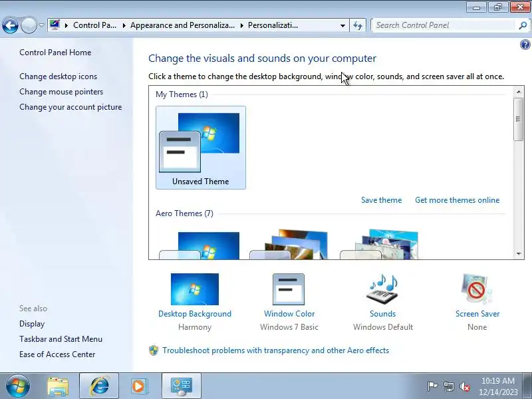The width and height of the screenshot is (532, 399).
Task: Open Change desktop icons
Action: coord(58,76)
